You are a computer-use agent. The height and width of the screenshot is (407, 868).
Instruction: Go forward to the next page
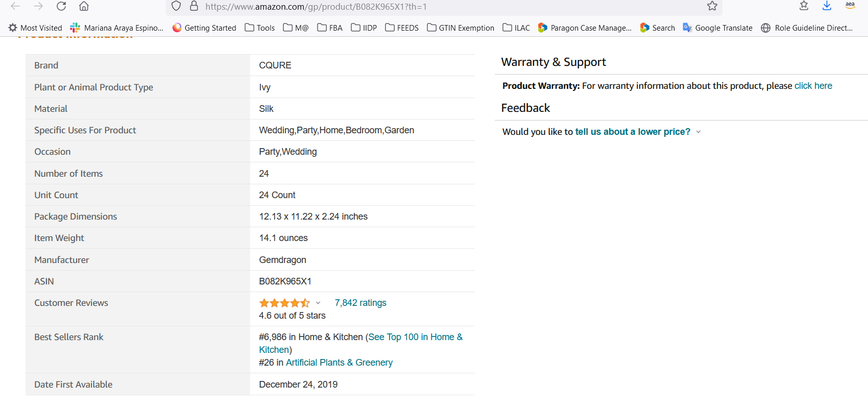38,6
